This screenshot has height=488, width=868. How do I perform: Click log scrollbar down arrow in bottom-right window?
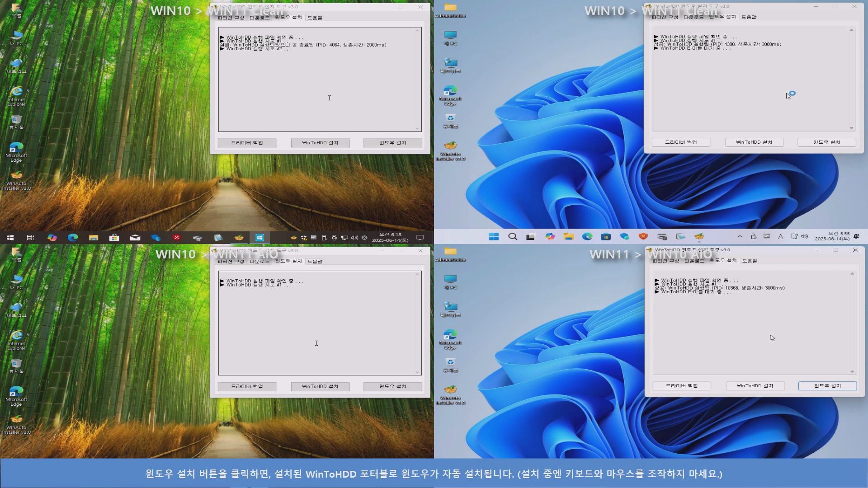[852, 372]
